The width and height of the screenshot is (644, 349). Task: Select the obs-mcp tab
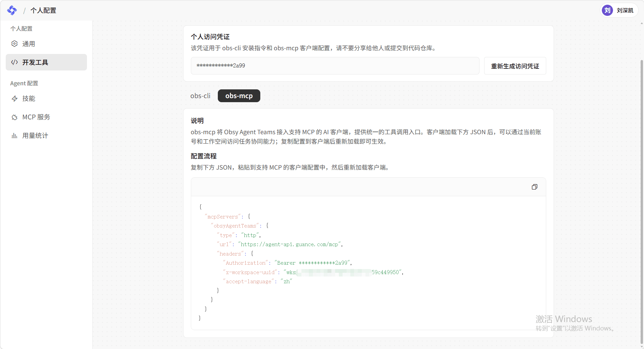point(239,96)
